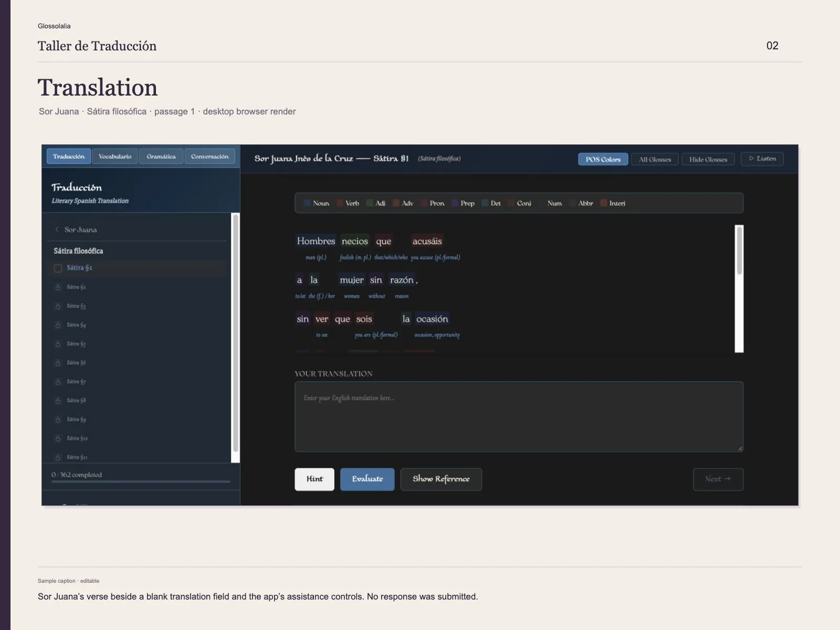840x630 pixels.
Task: Enable All Glosses
Action: coord(655,159)
